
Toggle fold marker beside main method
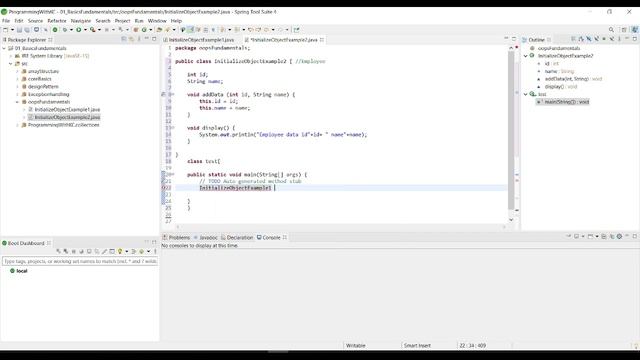[x=173, y=174]
